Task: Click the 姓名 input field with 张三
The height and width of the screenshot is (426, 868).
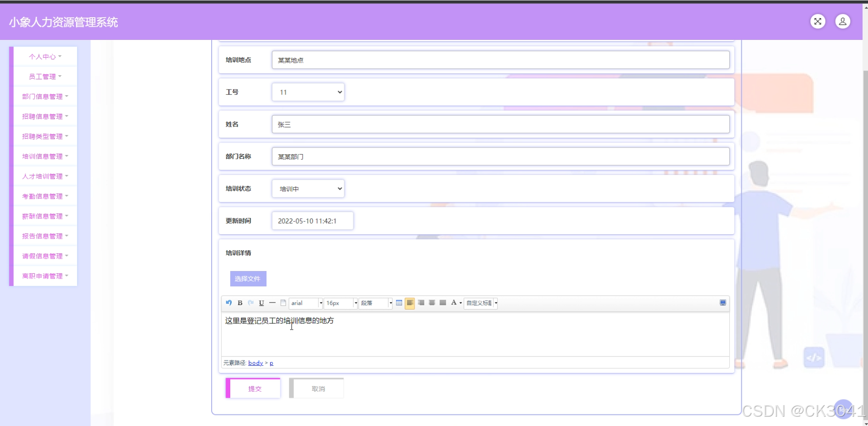Action: point(500,124)
